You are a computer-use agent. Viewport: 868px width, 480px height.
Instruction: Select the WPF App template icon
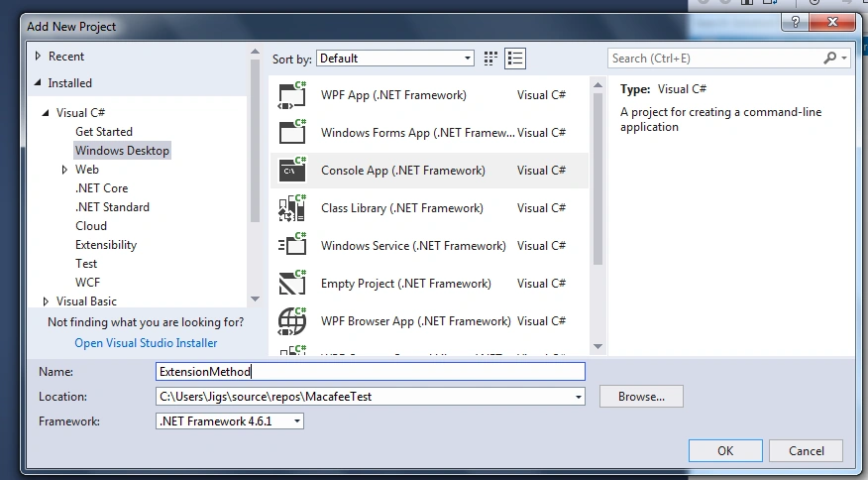pyautogui.click(x=292, y=95)
